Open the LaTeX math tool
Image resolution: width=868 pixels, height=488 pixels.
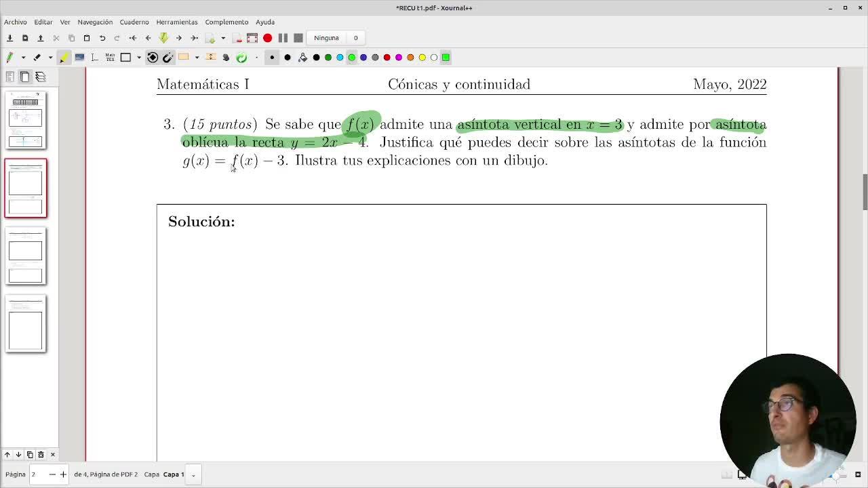[110, 58]
